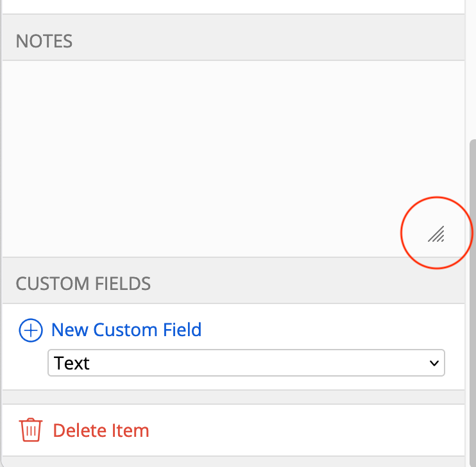Click the CUSTOM FIELDS section header
Image resolution: width=476 pixels, height=467 pixels.
[83, 283]
